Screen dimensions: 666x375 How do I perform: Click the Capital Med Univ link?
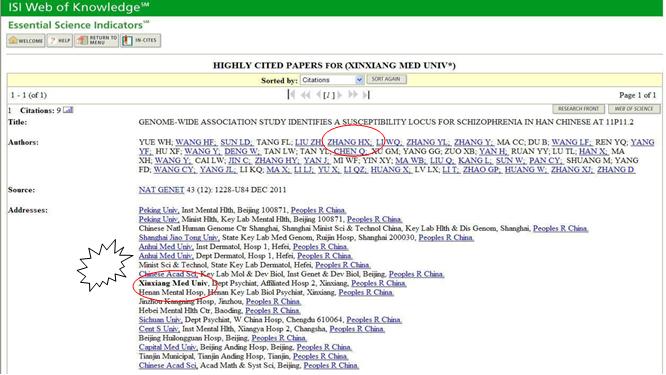(168, 347)
